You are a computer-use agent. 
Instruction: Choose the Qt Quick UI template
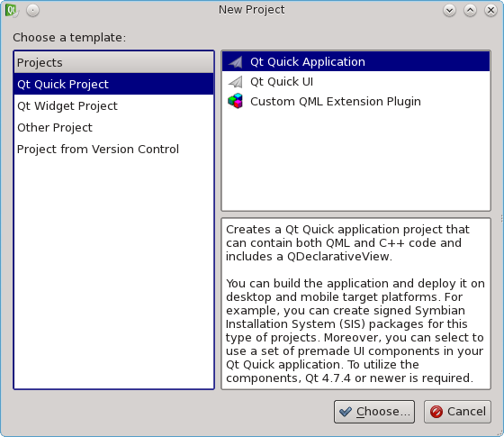(x=355, y=82)
